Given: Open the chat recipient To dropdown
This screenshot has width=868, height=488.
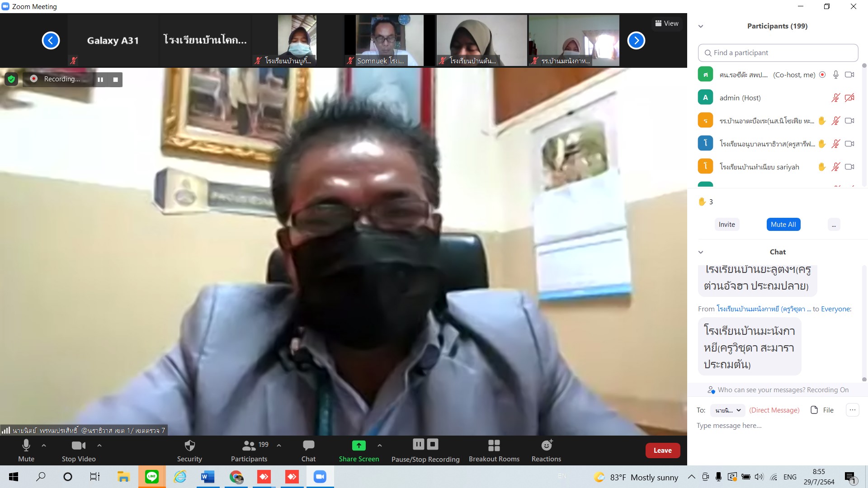Looking at the screenshot, I should [x=727, y=410].
